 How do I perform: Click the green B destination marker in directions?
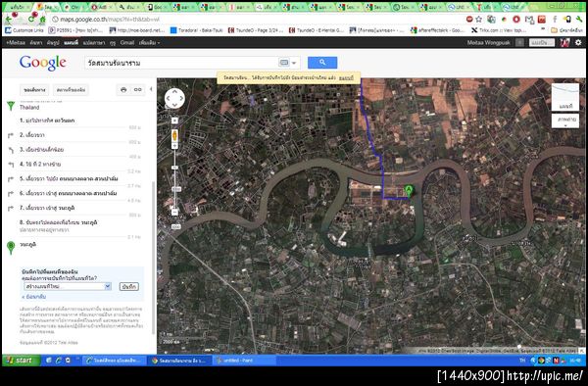pyautogui.click(x=11, y=247)
